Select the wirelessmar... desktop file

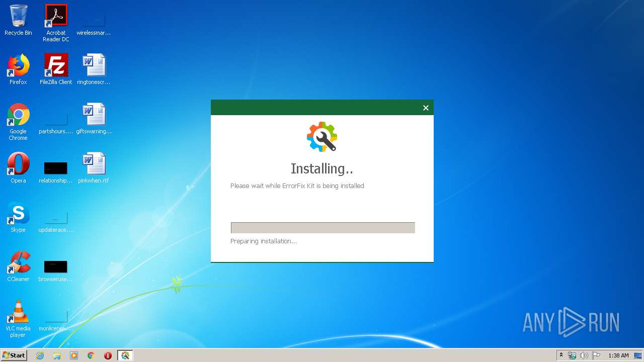[x=94, y=23]
